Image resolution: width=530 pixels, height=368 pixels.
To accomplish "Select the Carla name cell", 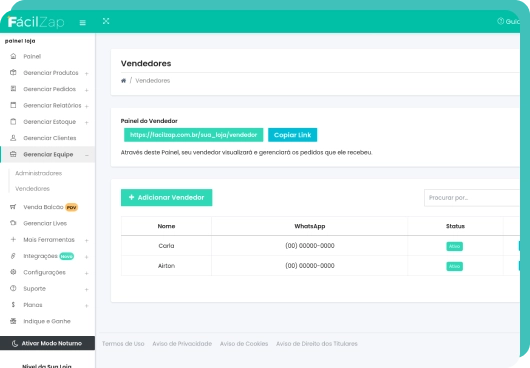I will point(166,246).
